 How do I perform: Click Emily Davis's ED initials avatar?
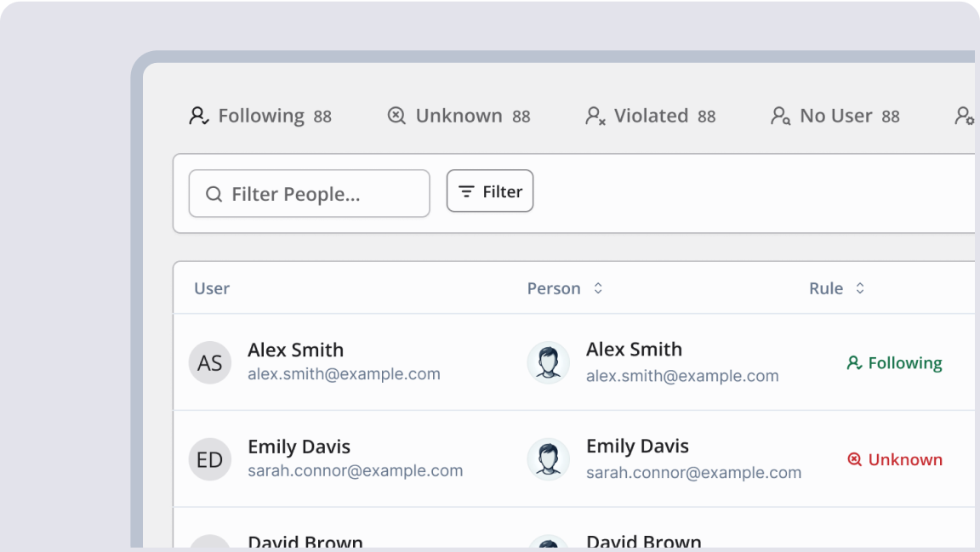coord(209,460)
